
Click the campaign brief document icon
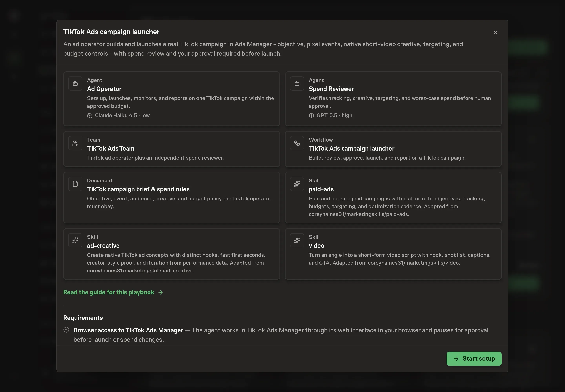coord(75,184)
